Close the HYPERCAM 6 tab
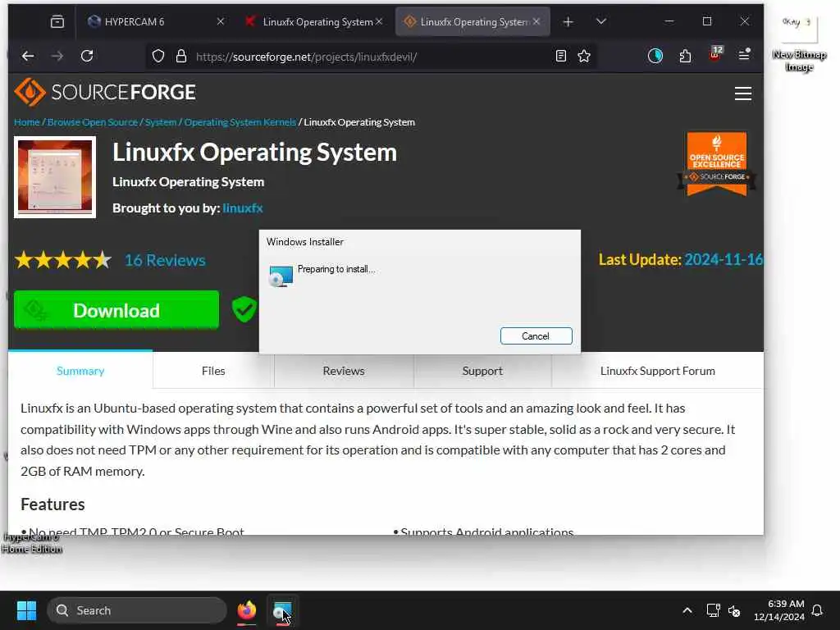The width and height of the screenshot is (840, 630). 220,22
